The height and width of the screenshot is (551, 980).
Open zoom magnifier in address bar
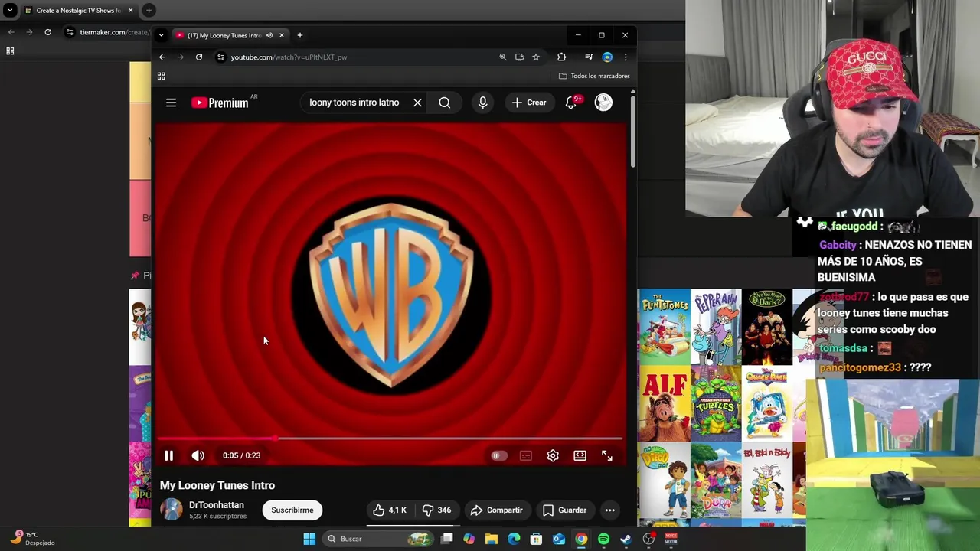coord(503,57)
